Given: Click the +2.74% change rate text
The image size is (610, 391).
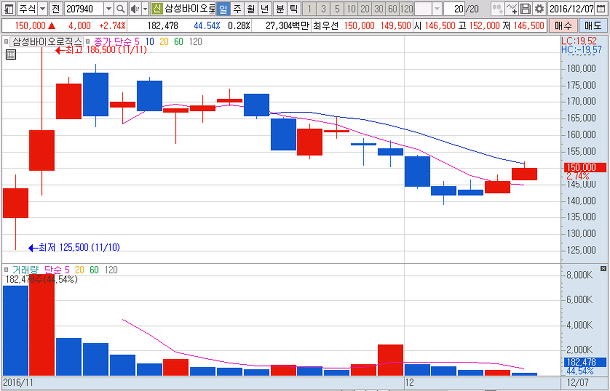Looking at the screenshot, I should (112, 26).
